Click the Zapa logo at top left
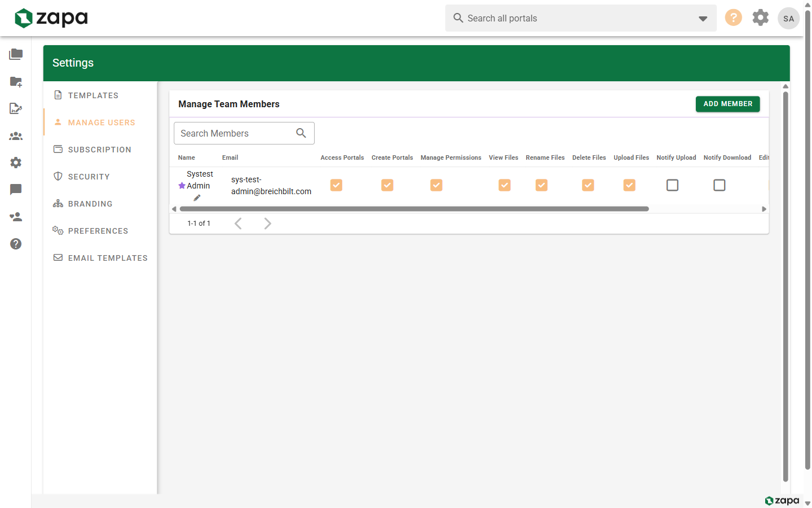The width and height of the screenshot is (812, 508). click(51, 18)
